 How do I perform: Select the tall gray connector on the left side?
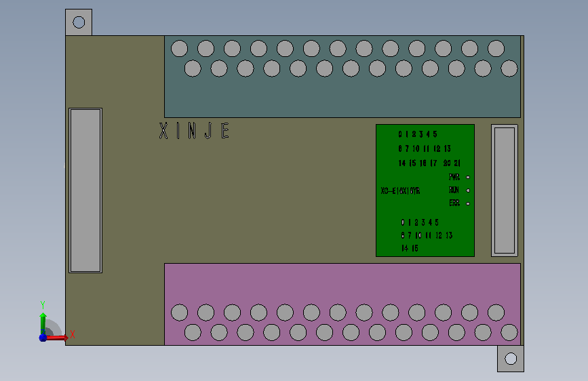[x=85, y=190]
